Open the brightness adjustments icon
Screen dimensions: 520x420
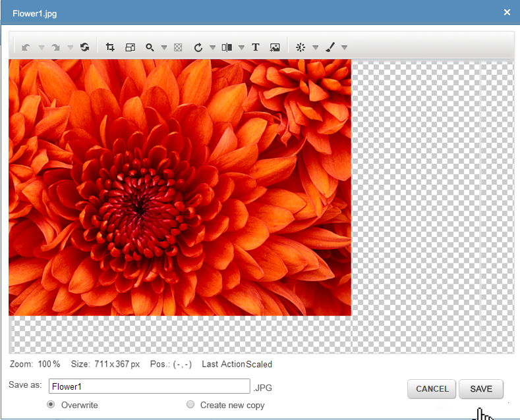click(301, 47)
